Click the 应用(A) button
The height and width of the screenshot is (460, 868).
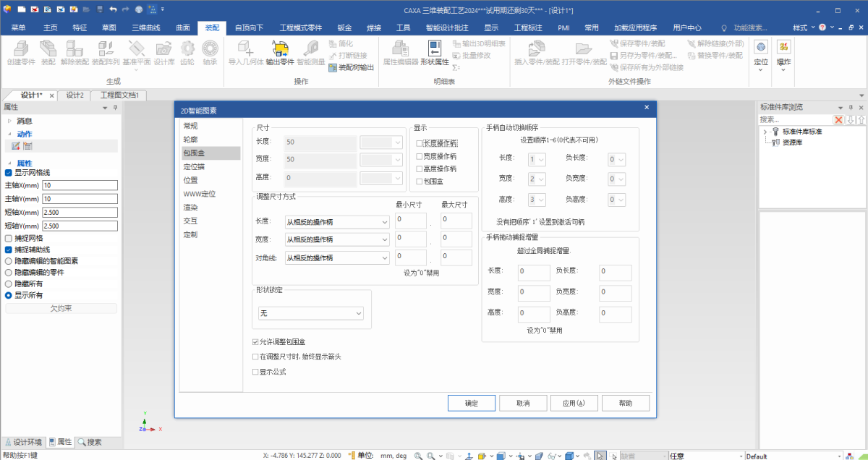tap(568, 403)
